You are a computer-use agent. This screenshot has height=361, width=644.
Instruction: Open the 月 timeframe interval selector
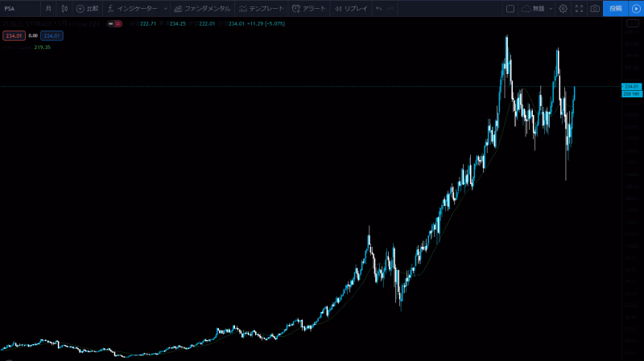(48, 8)
